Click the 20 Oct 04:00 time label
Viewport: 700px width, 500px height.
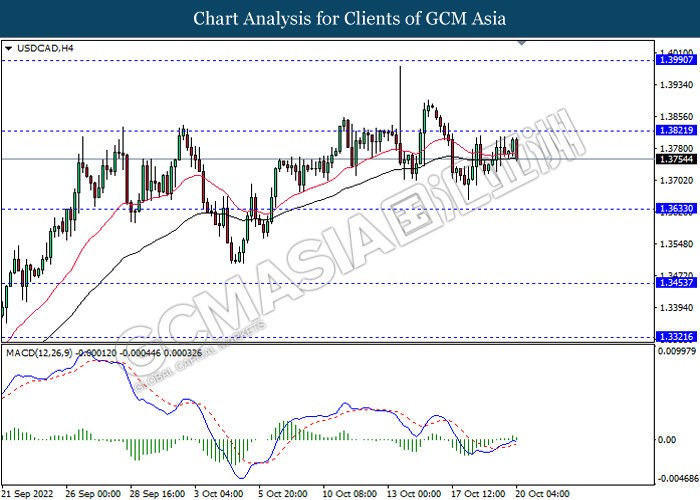(x=543, y=494)
